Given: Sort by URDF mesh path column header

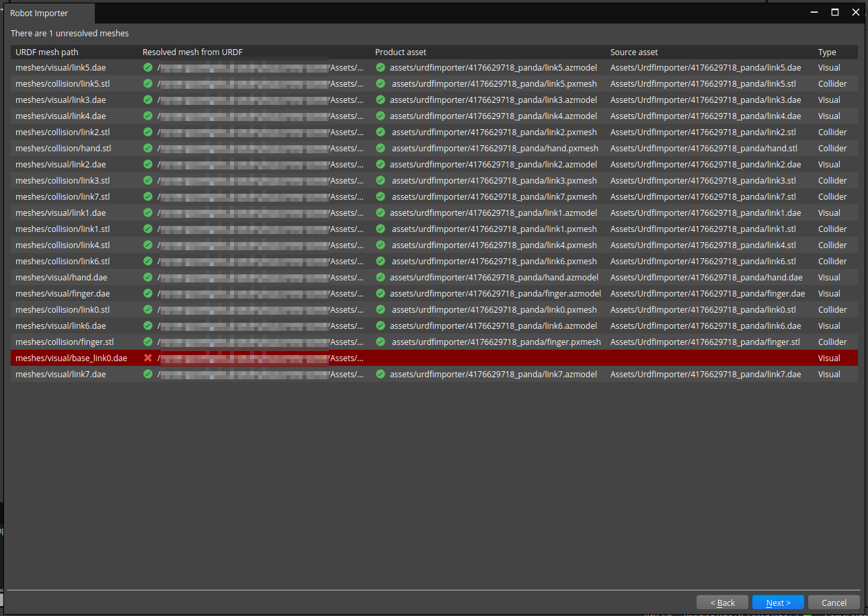Looking at the screenshot, I should (x=47, y=52).
